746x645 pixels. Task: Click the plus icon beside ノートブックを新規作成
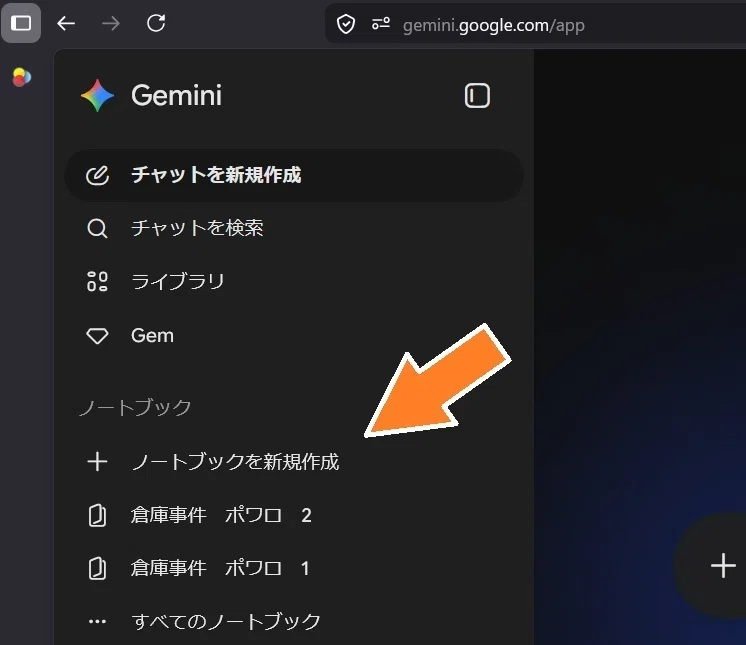(98, 462)
